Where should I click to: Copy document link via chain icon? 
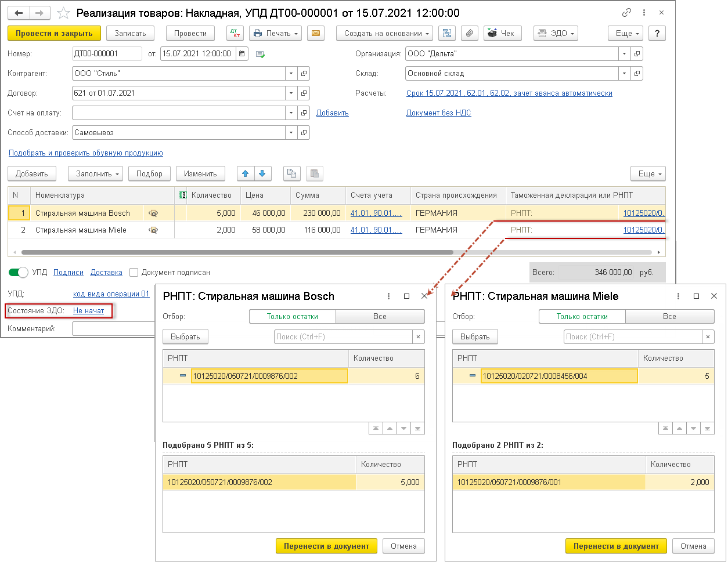pos(626,13)
